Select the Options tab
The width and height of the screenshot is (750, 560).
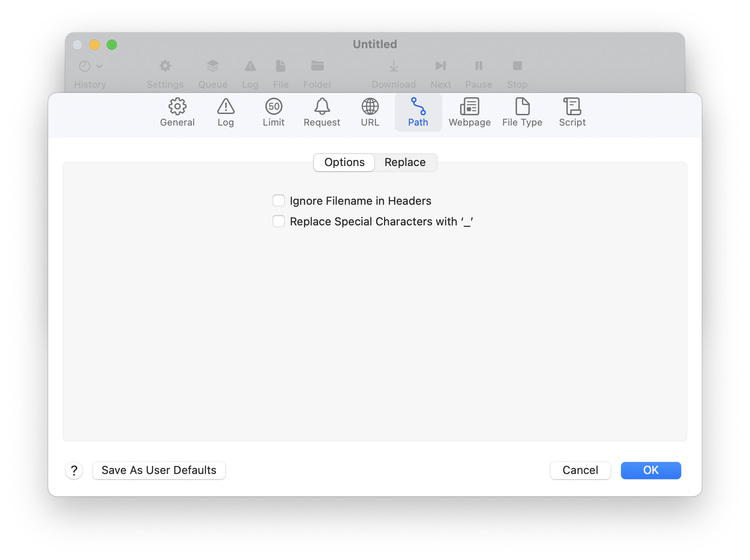(x=344, y=162)
